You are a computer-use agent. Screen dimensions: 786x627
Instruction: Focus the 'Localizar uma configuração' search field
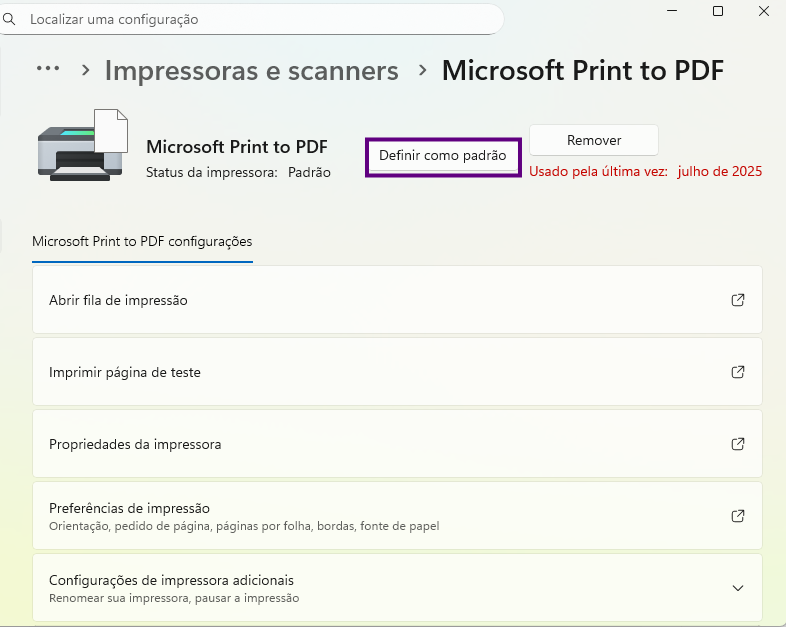click(251, 20)
